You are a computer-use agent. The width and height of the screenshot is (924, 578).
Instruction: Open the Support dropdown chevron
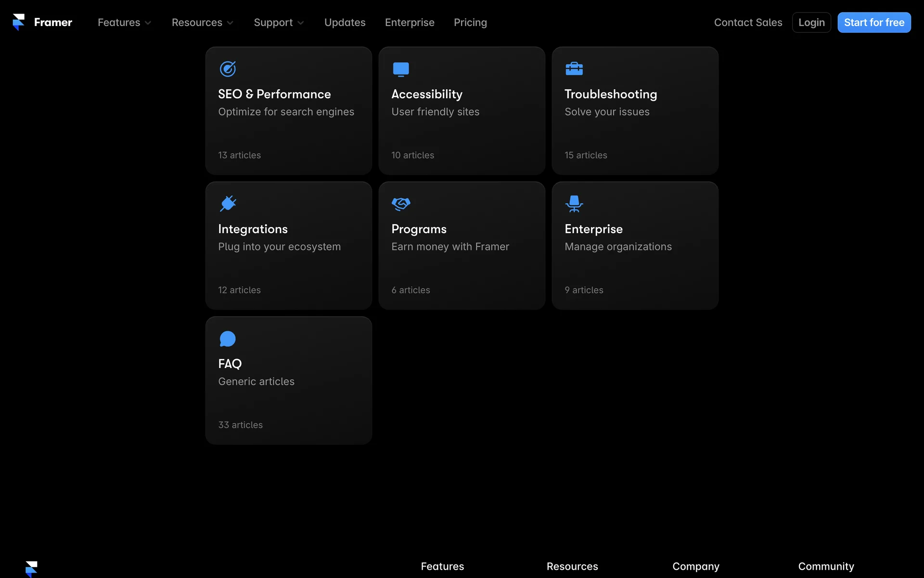(301, 23)
